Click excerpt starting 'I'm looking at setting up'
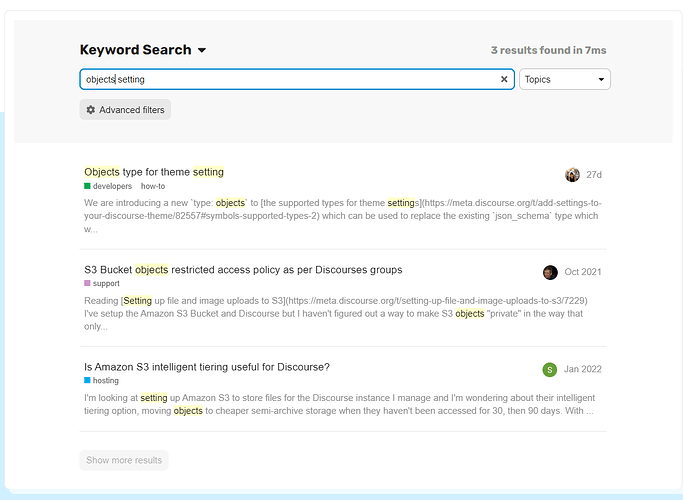 pyautogui.click(x=339, y=404)
